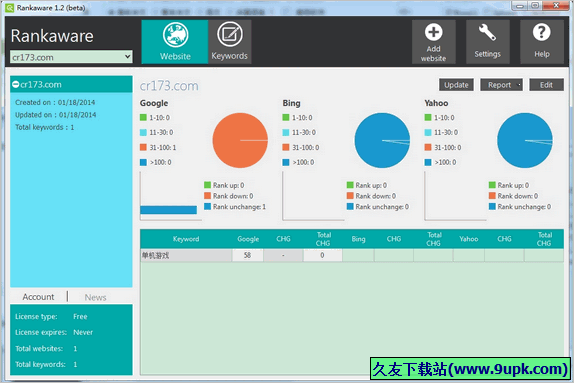Switch to the News tab
The image size is (574, 383).
click(96, 297)
